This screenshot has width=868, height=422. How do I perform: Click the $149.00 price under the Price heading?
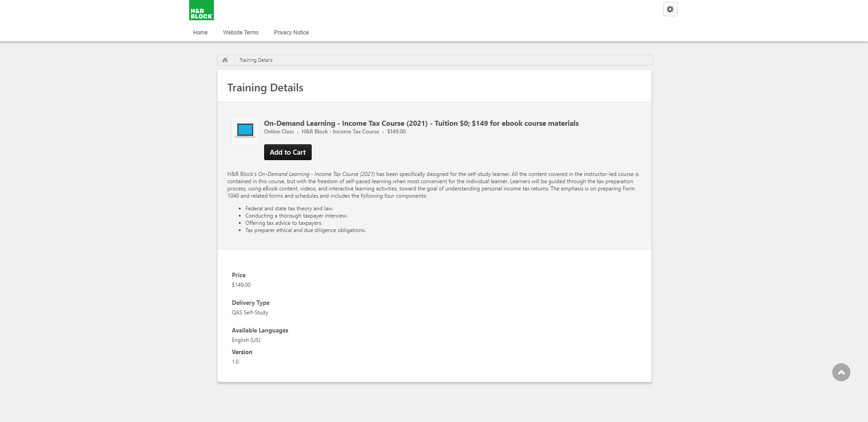(x=241, y=285)
